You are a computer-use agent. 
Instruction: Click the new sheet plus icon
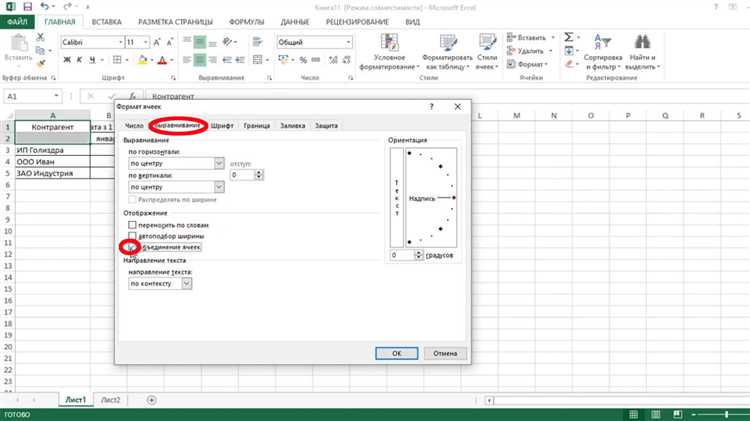(152, 400)
